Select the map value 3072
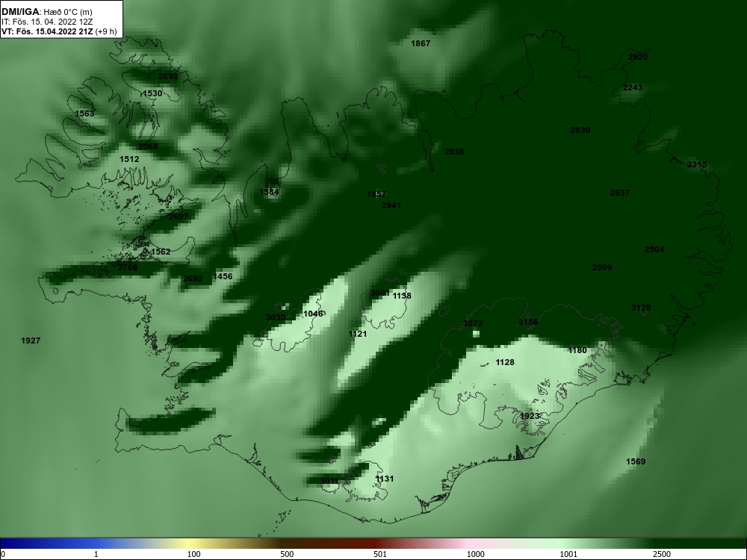Image resolution: width=747 pixels, height=560 pixels. point(473,323)
